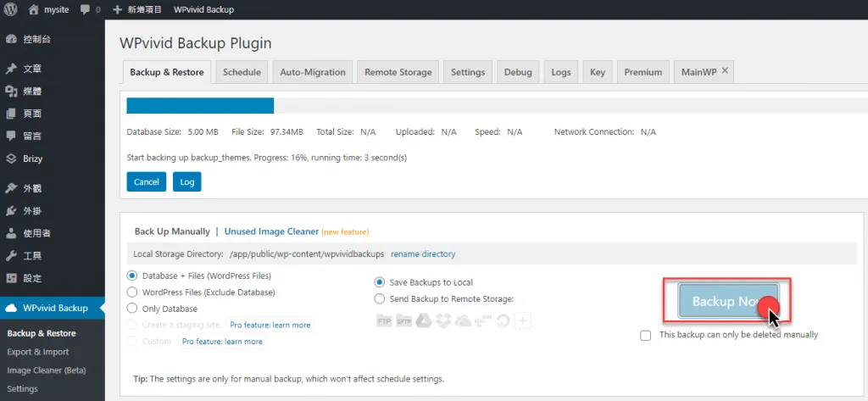The image size is (868, 401).
Task: Open the Key tab
Action: pyautogui.click(x=598, y=72)
